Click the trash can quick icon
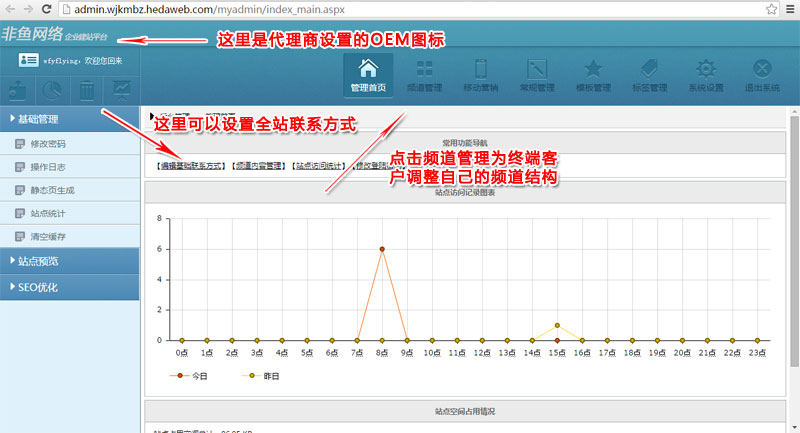800x433 pixels. click(87, 91)
